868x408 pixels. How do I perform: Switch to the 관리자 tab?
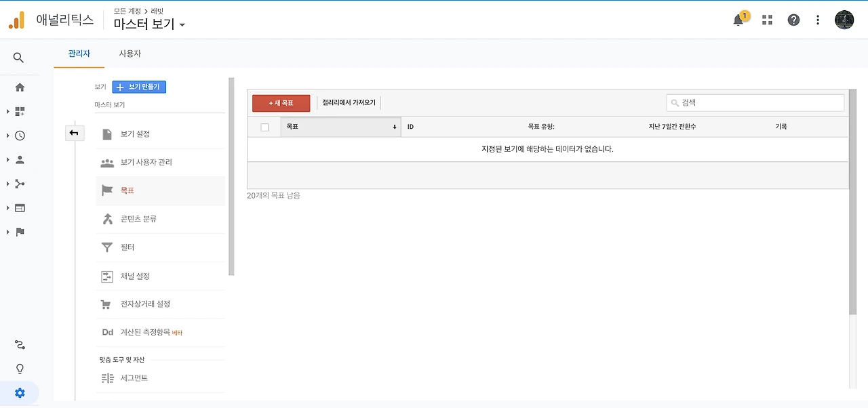[x=79, y=54]
